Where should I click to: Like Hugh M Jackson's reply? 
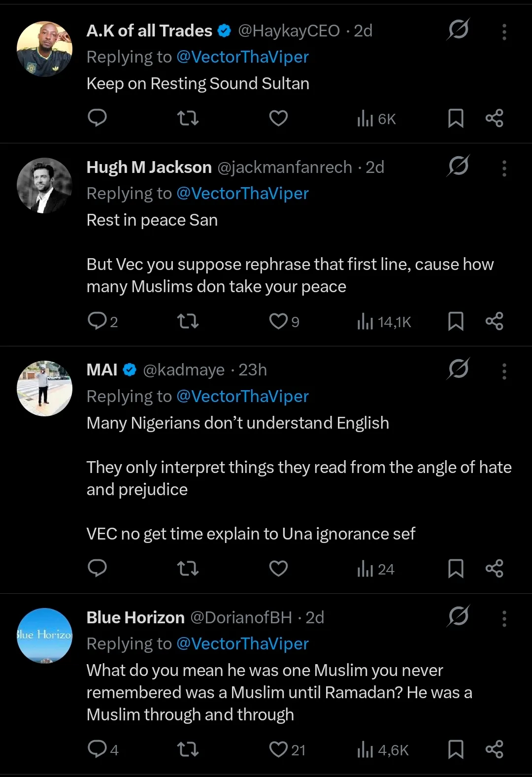tap(278, 321)
